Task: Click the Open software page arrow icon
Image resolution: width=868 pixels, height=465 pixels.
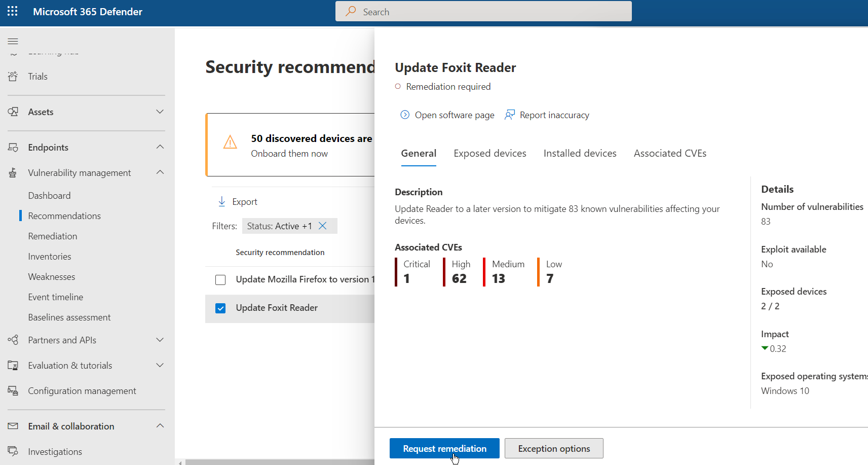Action: (x=405, y=115)
